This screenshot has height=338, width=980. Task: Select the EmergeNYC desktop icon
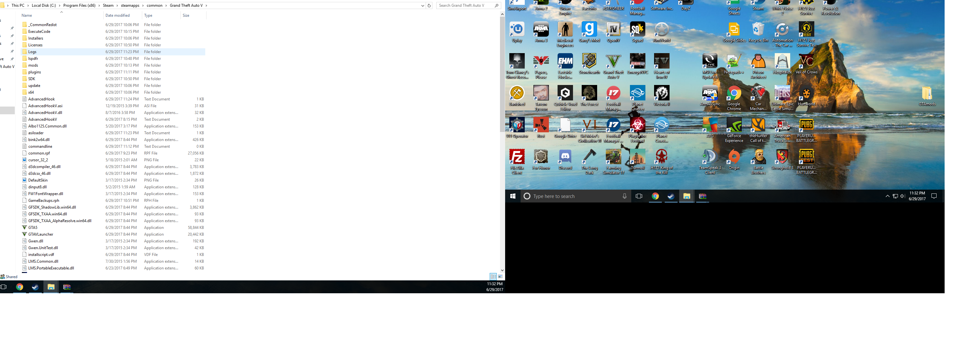(638, 64)
